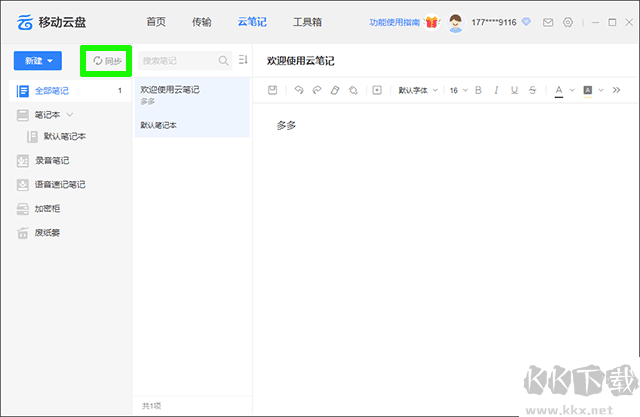This screenshot has width=640, height=417.
Task: Undo the last edit in the note
Action: 298,90
